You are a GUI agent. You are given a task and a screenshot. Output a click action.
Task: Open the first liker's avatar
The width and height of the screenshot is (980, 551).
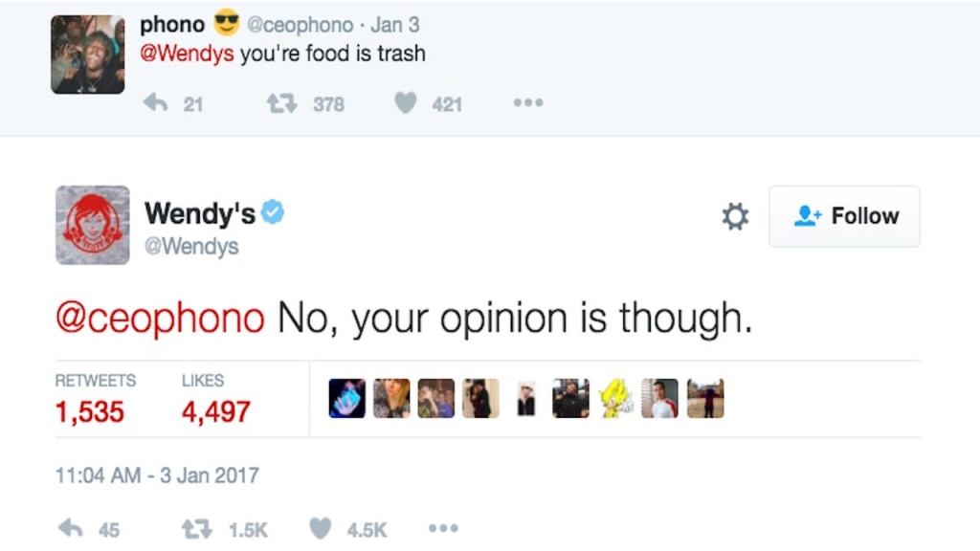click(346, 399)
